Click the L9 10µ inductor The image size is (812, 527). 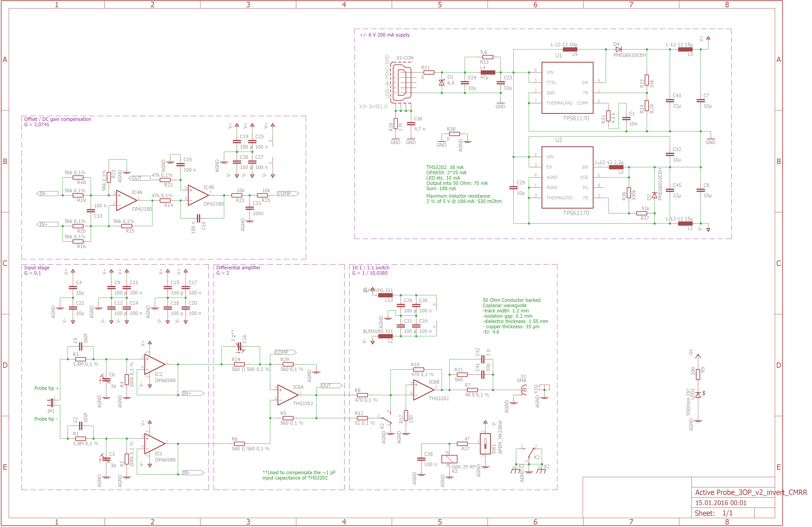[x=570, y=49]
